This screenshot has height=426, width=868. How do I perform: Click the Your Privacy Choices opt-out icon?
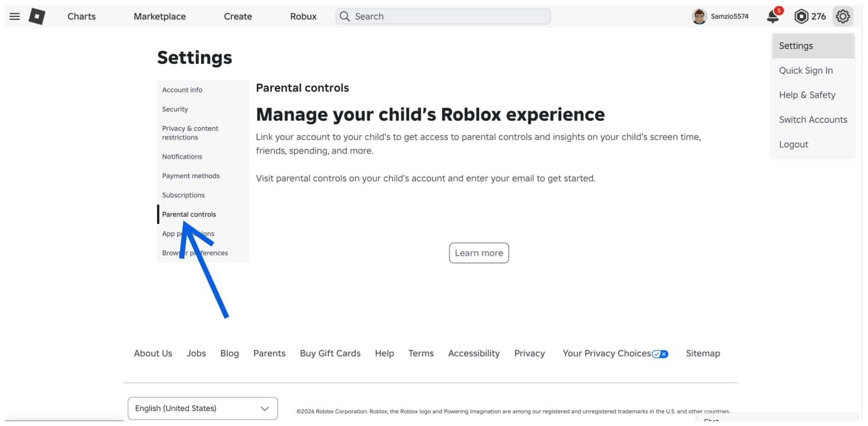[x=660, y=353]
